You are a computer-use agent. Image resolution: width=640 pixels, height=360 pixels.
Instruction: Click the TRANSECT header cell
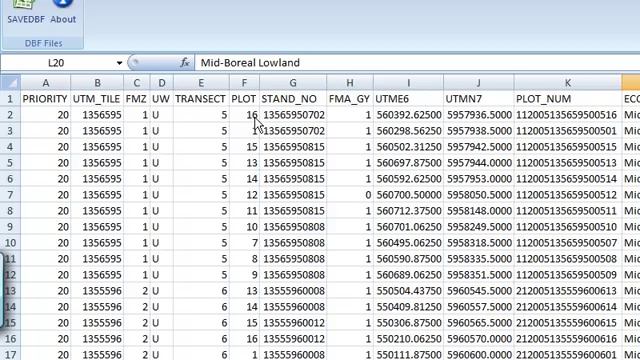click(201, 99)
